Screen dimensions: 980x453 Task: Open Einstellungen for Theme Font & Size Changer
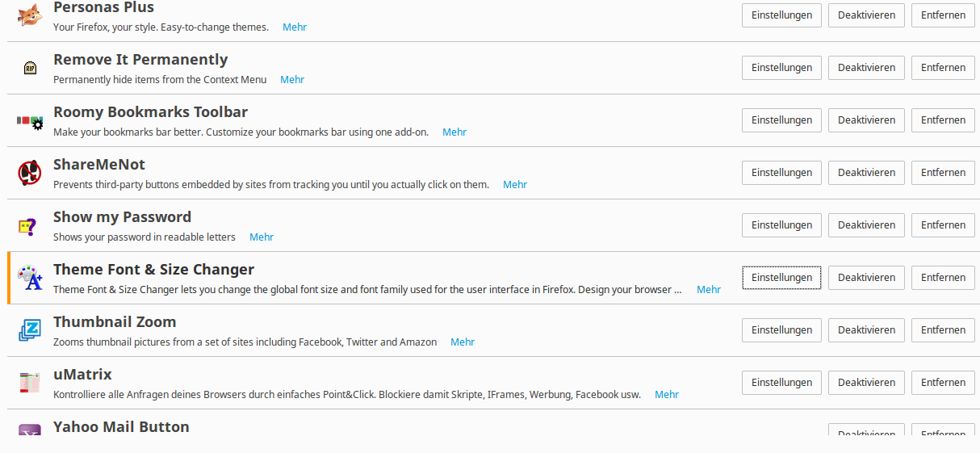781,278
